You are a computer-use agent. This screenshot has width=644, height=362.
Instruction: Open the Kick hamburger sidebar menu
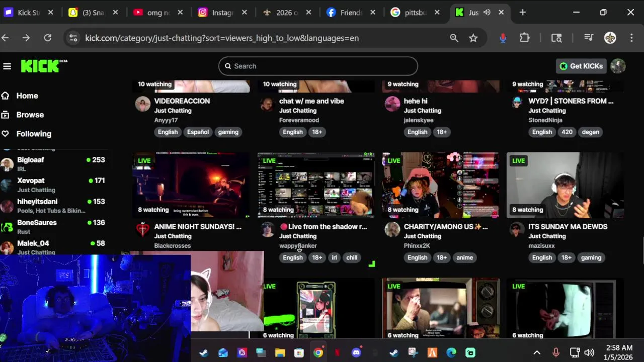click(x=7, y=66)
